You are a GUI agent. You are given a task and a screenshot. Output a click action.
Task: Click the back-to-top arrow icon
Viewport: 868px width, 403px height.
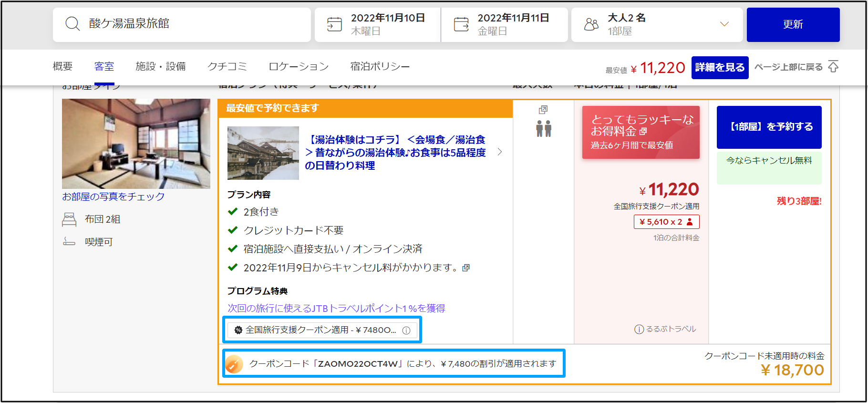[833, 67]
